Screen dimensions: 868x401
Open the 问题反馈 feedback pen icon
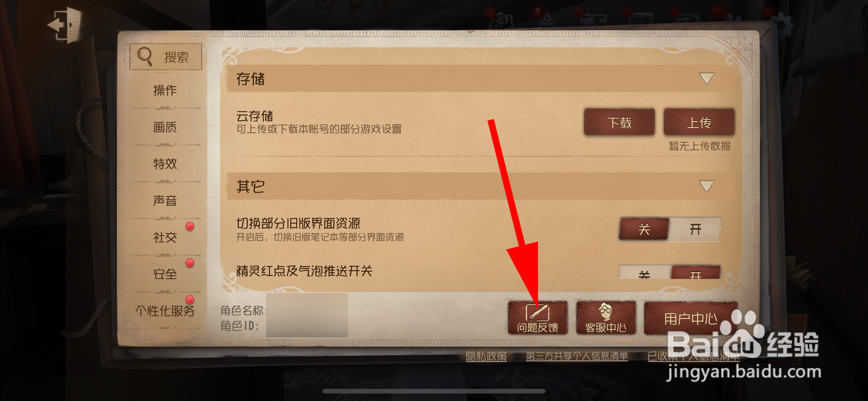click(537, 318)
